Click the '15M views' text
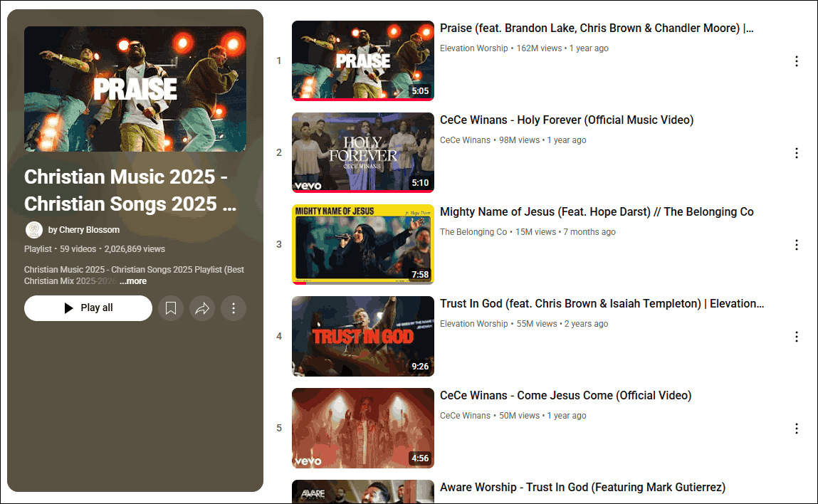Viewport: 818px width, 504px height. 536,232
